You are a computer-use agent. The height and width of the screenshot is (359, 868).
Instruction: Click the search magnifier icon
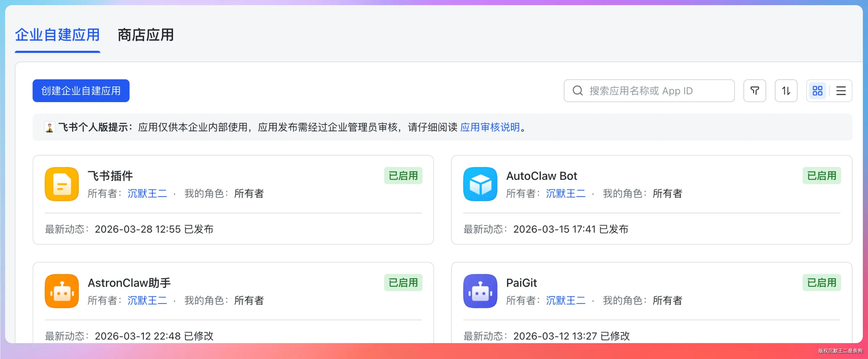tap(578, 90)
